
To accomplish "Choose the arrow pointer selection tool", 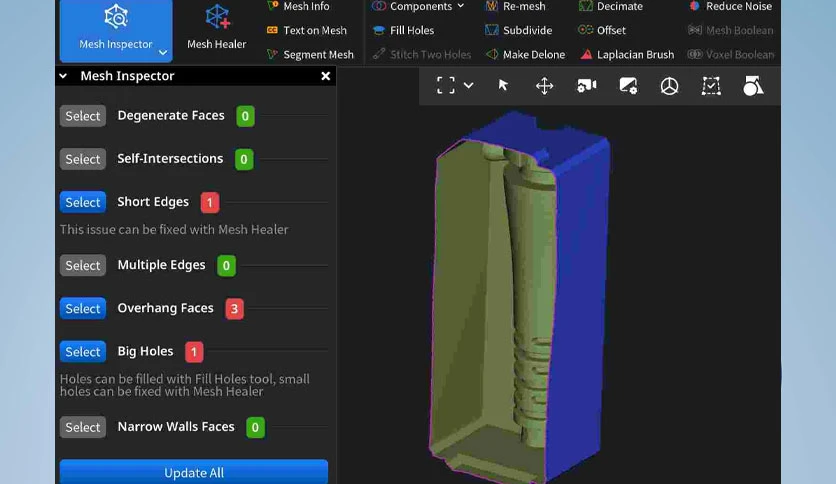I will (503, 85).
